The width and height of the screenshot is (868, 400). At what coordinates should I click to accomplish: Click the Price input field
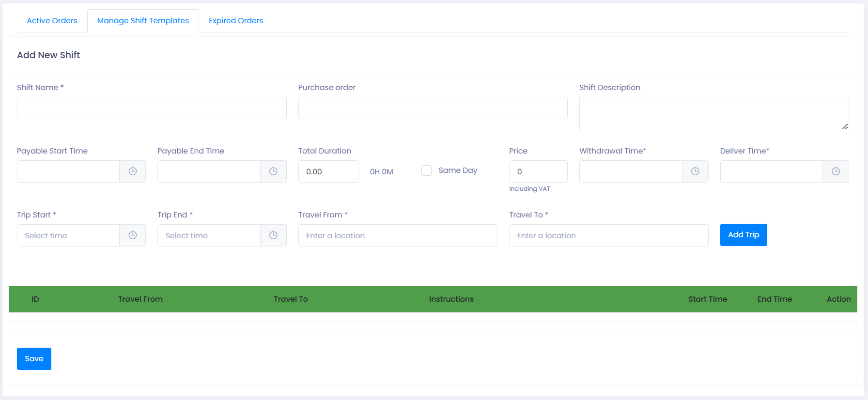click(x=538, y=171)
